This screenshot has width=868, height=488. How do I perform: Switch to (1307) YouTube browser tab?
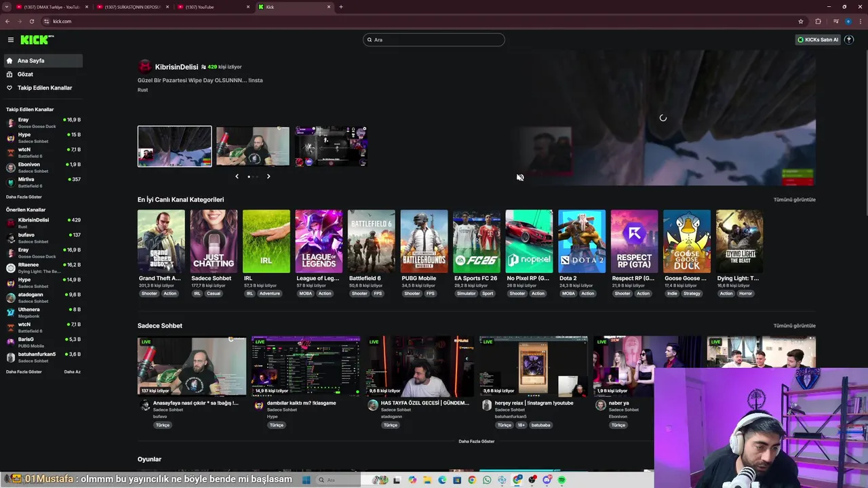tap(214, 7)
